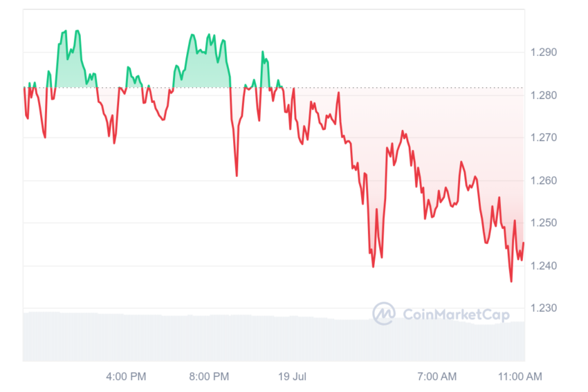Click the CoinMarketCap watermark text

click(457, 315)
